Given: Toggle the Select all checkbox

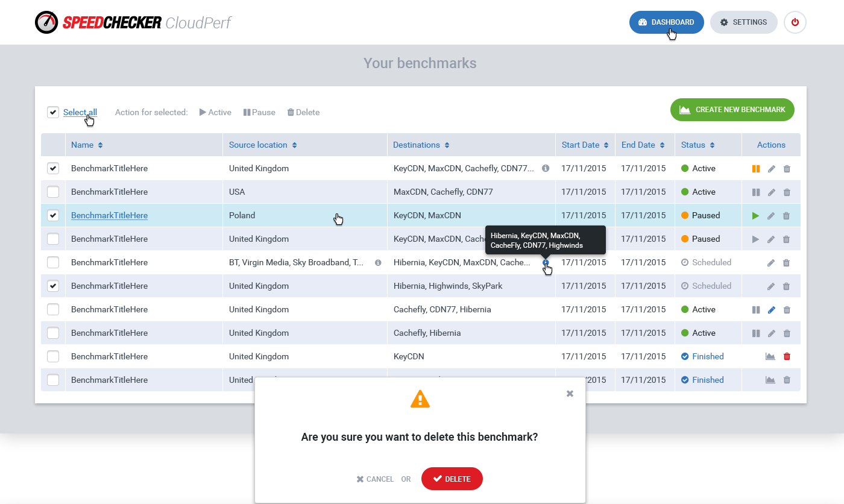Looking at the screenshot, I should tap(53, 112).
